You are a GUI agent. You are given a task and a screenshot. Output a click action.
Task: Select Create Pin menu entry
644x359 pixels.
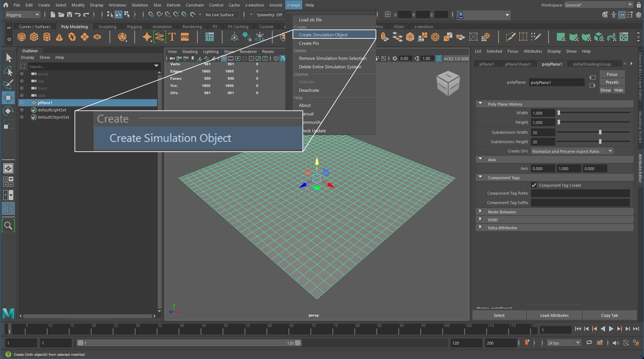coord(334,43)
